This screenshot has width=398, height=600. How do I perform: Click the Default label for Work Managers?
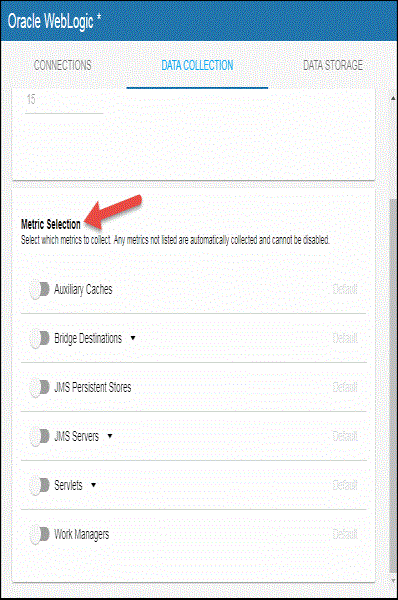pyautogui.click(x=345, y=534)
